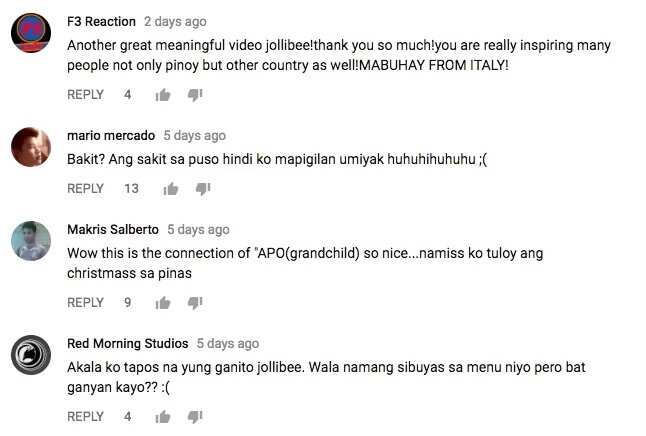646x436 pixels.
Task: Open mario mercado's profile picture
Action: coord(31,147)
